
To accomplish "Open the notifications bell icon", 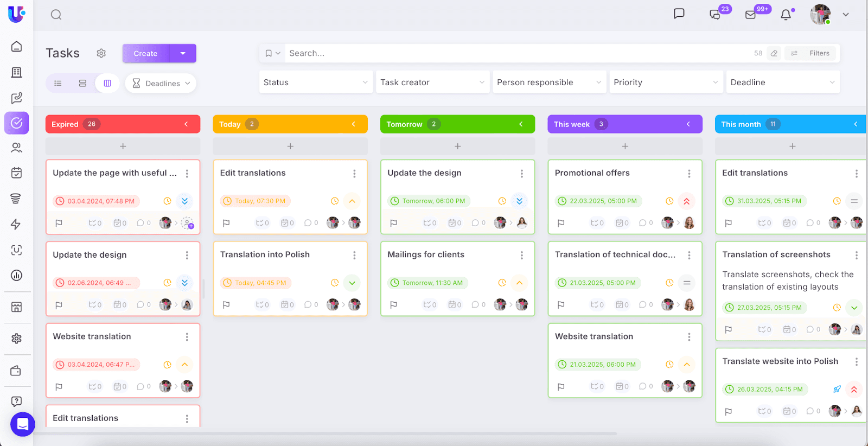I will [786, 15].
